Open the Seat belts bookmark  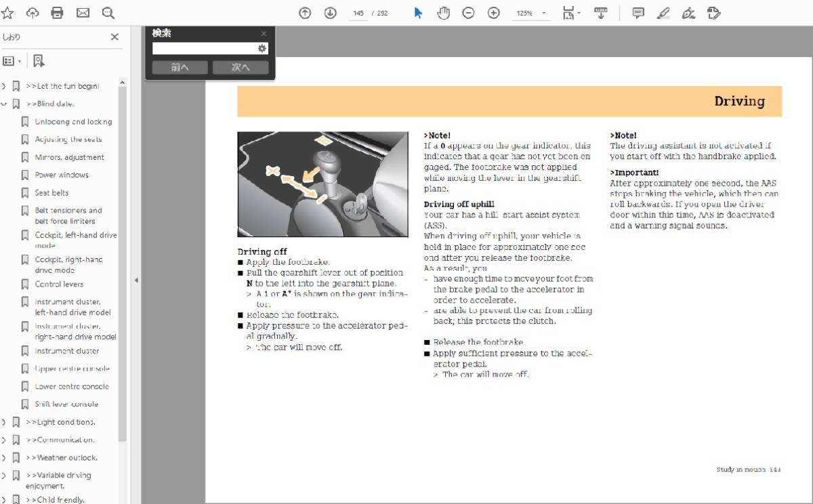(51, 192)
